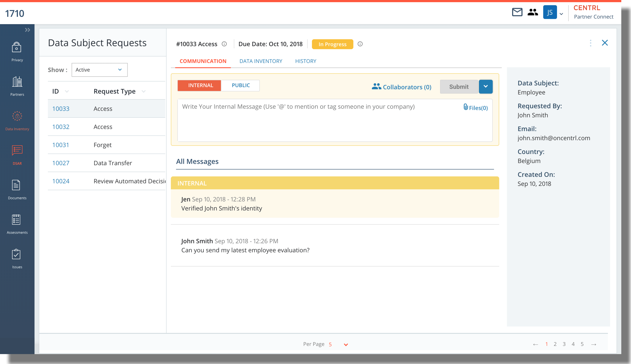Image resolution: width=631 pixels, height=364 pixels.
Task: Sort by ID column chevron
Action: (67, 92)
